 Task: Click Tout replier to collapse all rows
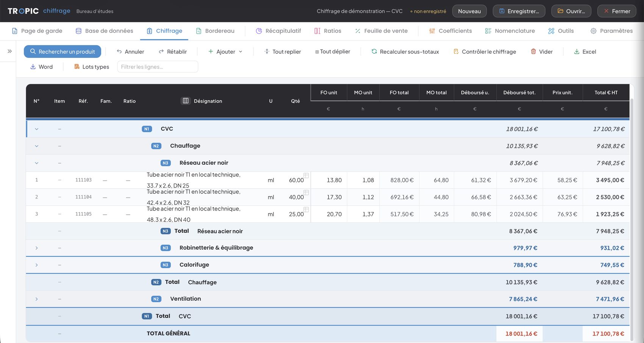click(x=283, y=51)
